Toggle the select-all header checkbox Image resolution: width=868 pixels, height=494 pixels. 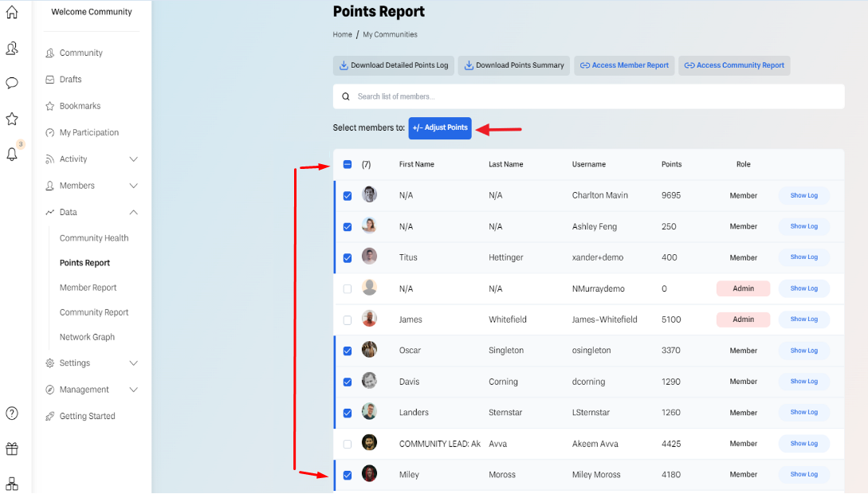(347, 164)
